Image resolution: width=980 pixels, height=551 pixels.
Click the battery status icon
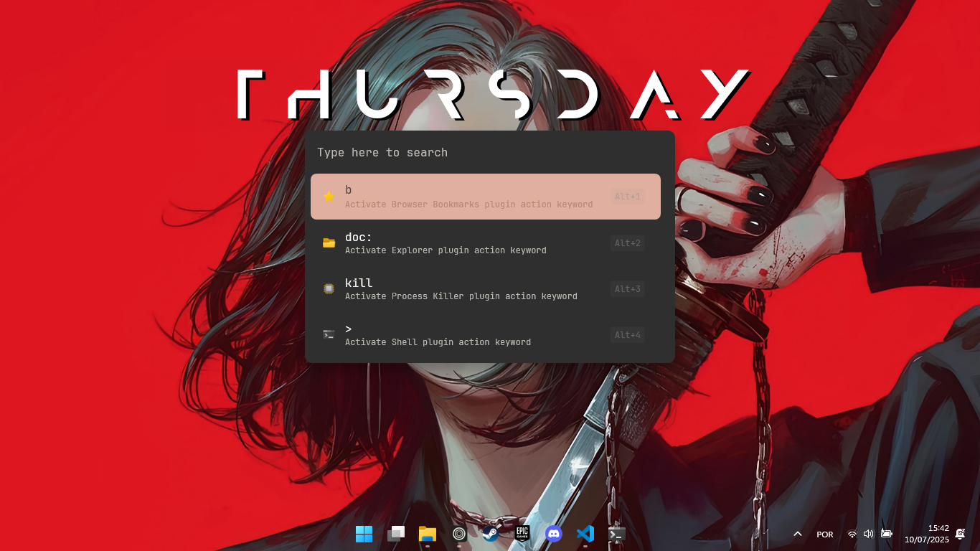tap(887, 534)
